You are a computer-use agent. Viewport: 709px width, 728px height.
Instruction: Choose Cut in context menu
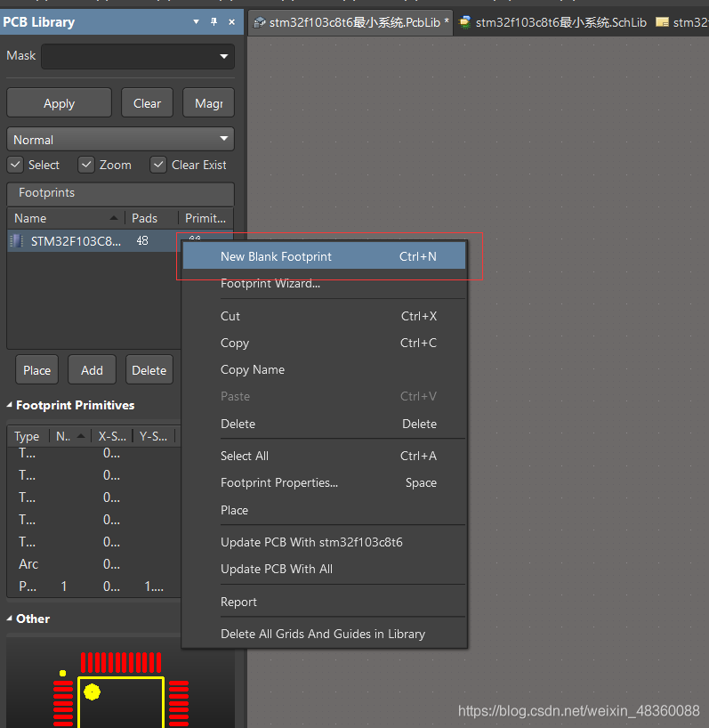[x=324, y=316]
